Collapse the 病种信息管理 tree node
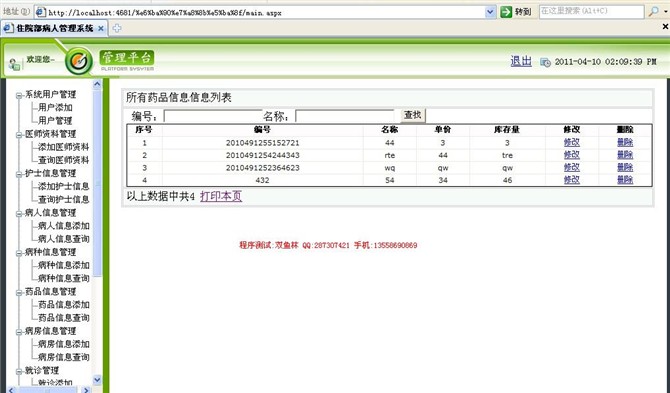This screenshot has height=393, width=670. coord(19,253)
